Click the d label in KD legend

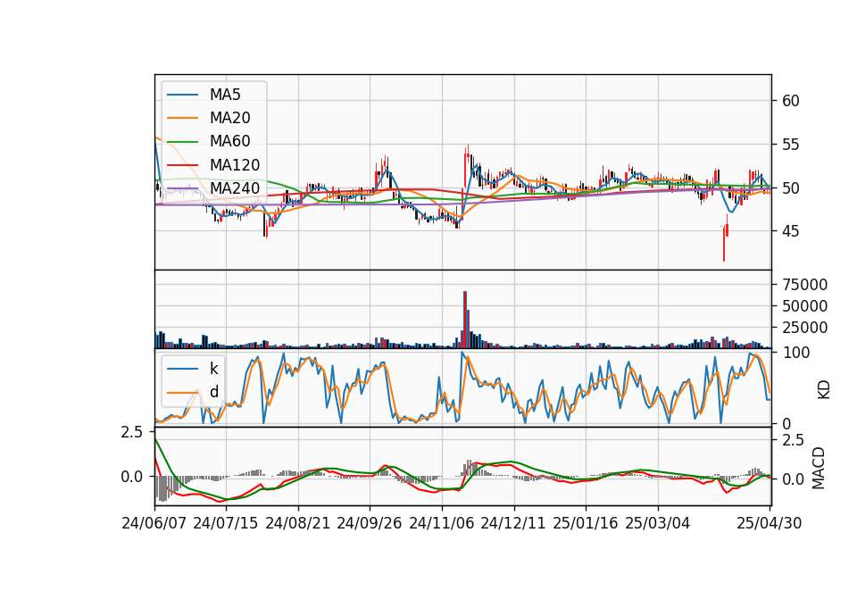tap(214, 392)
